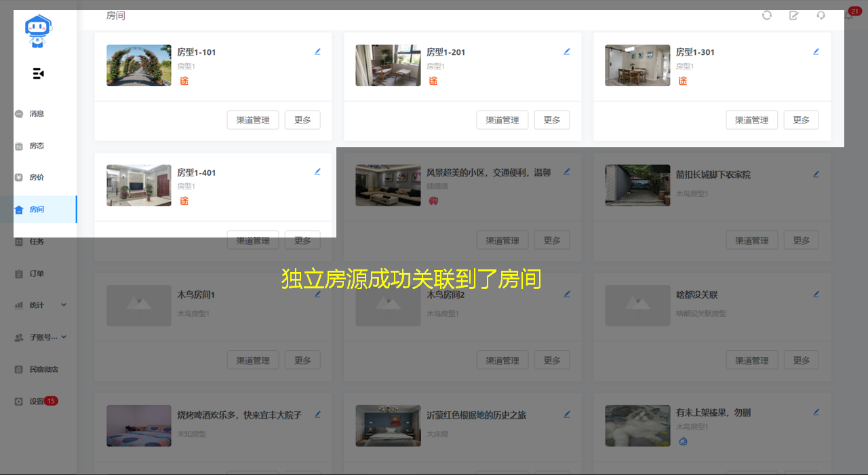The image size is (868, 475).
Task: Edit room 房型1-401 with its pencil icon
Action: point(317,172)
